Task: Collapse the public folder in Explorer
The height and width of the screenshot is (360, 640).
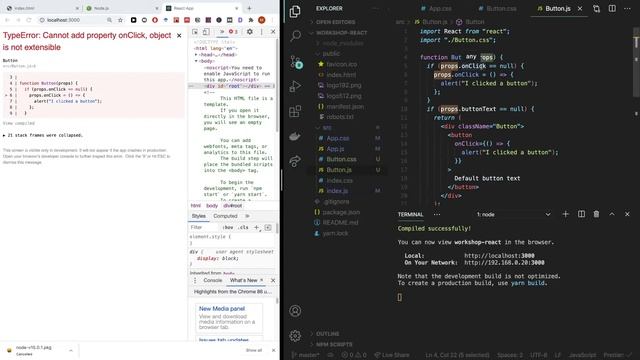Action: tap(331, 53)
